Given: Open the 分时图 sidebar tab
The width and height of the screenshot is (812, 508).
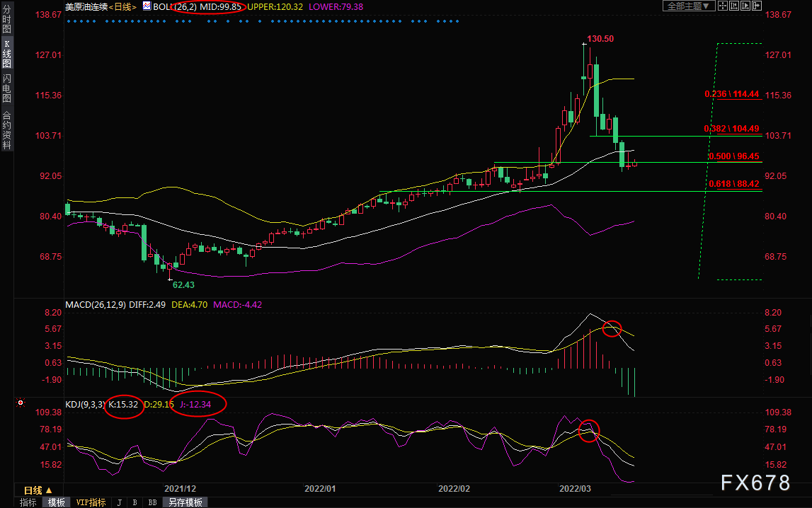Looking at the screenshot, I should point(7,19).
